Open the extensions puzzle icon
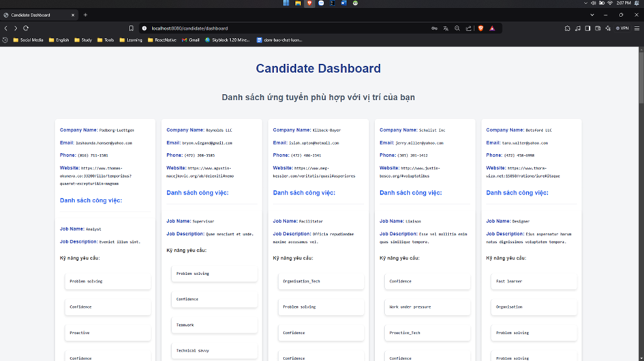This screenshot has height=361, width=644. (567, 29)
